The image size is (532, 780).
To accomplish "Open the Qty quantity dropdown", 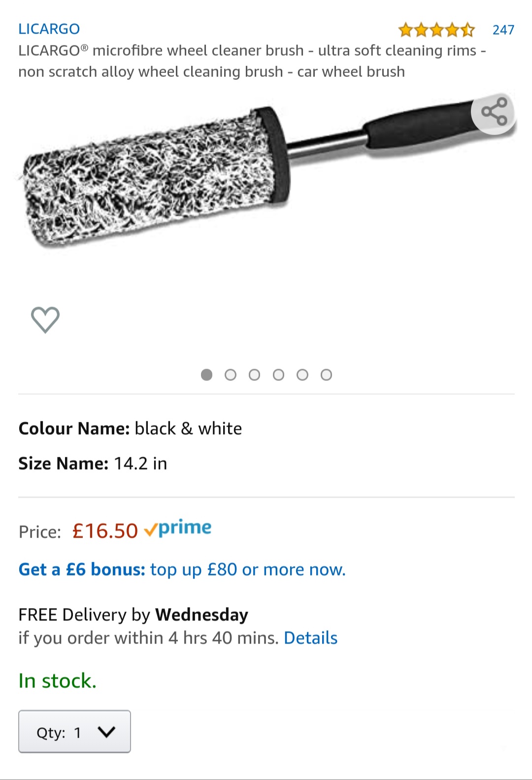I will click(x=74, y=732).
